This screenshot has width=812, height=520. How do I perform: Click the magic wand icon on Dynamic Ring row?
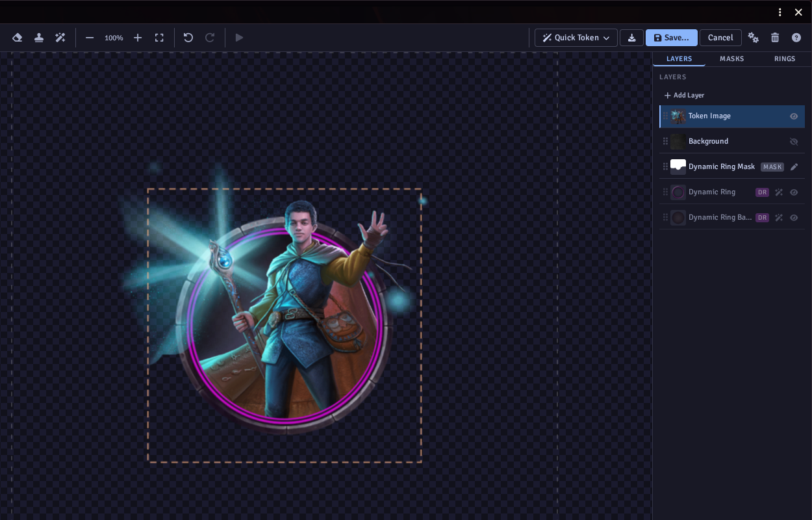tap(779, 192)
